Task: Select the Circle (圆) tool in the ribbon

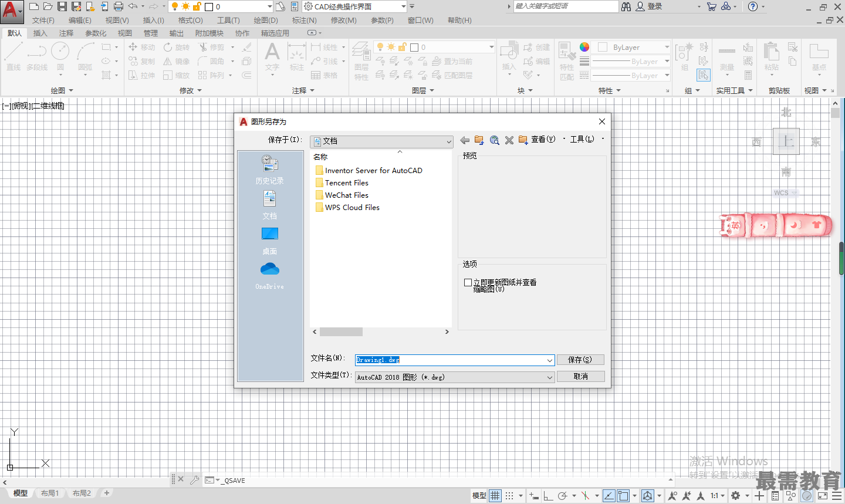Action: (x=60, y=57)
